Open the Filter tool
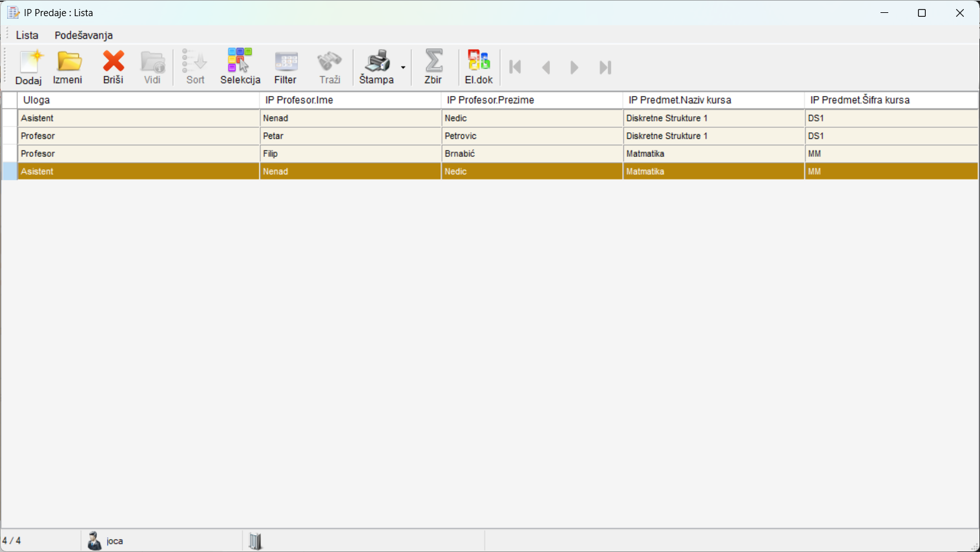The image size is (980, 552). click(286, 67)
